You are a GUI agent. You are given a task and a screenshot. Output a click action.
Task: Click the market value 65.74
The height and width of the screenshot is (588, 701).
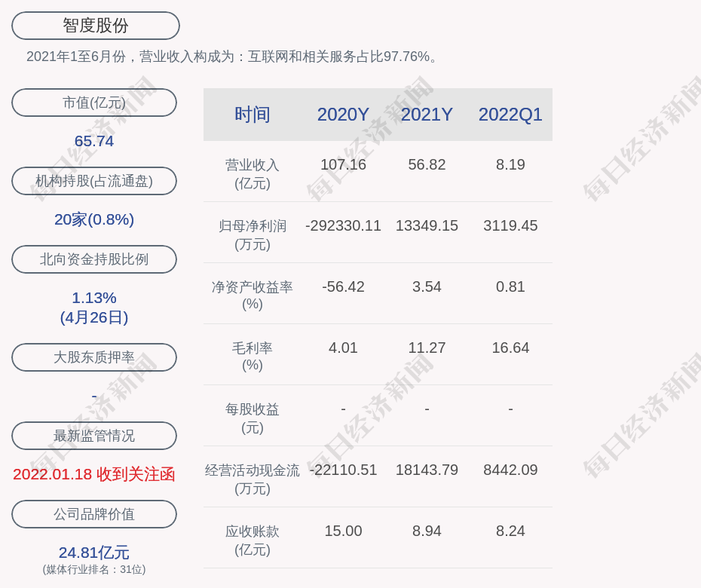pyautogui.click(x=94, y=141)
